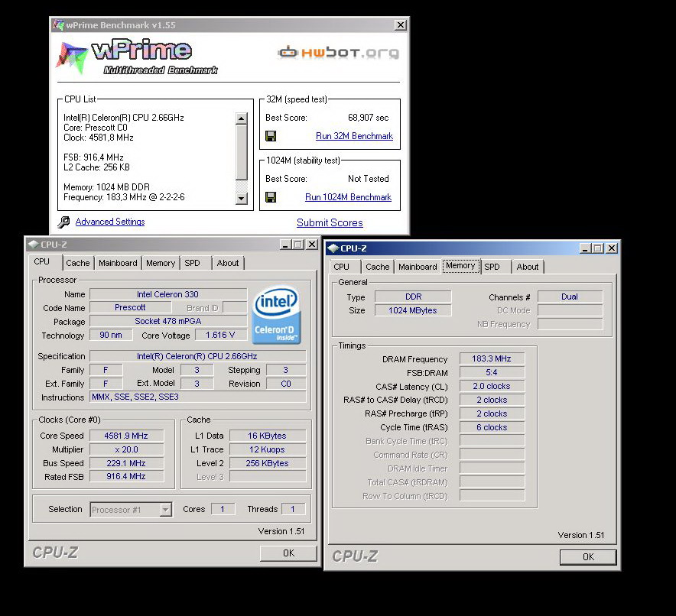The width and height of the screenshot is (676, 616).
Task: Select CPU tab in left CPU-Z window
Action: click(42, 262)
